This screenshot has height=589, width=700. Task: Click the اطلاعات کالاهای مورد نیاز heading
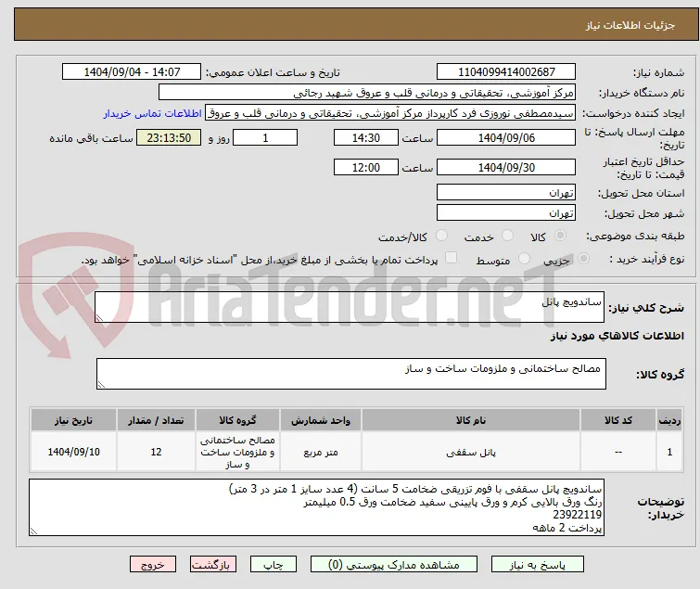(617, 336)
